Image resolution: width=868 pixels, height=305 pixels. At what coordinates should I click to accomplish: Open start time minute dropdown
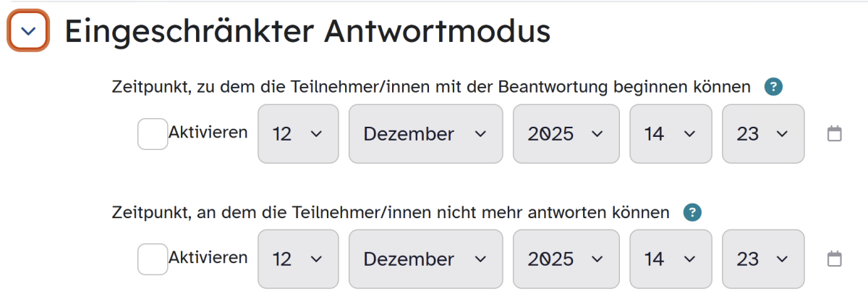point(763,134)
